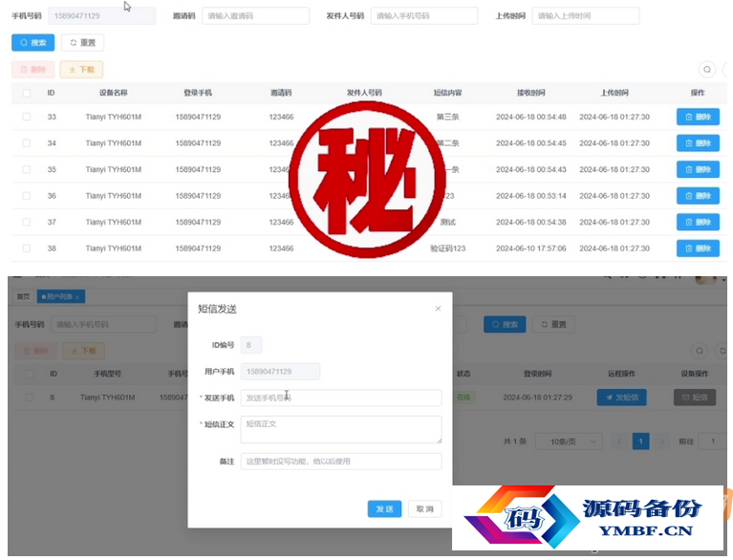Viewport: 733px width, 560px height.
Task: Click the 短信内容 column header
Action: [x=448, y=93]
